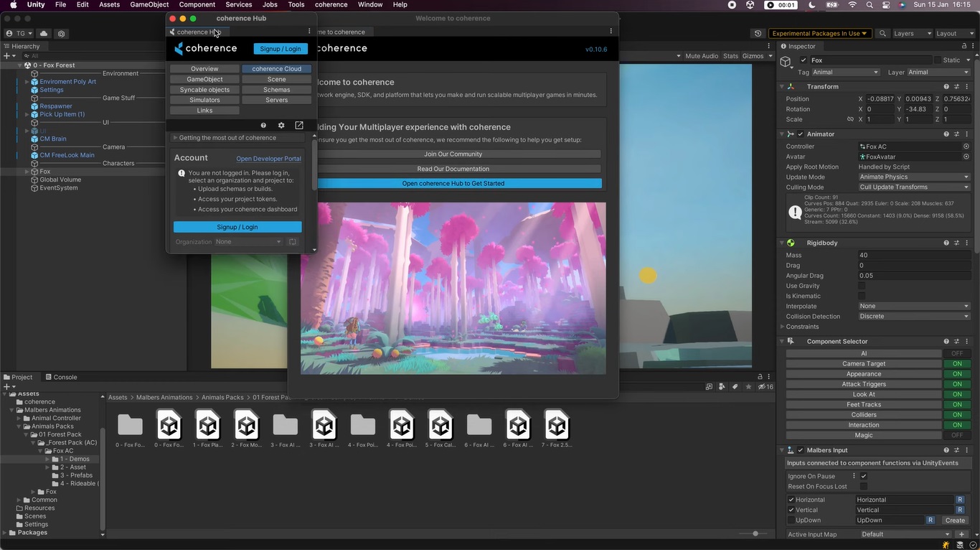Expand the Constraints foldout in Rigidbody
The height and width of the screenshot is (550, 980).
tap(782, 327)
